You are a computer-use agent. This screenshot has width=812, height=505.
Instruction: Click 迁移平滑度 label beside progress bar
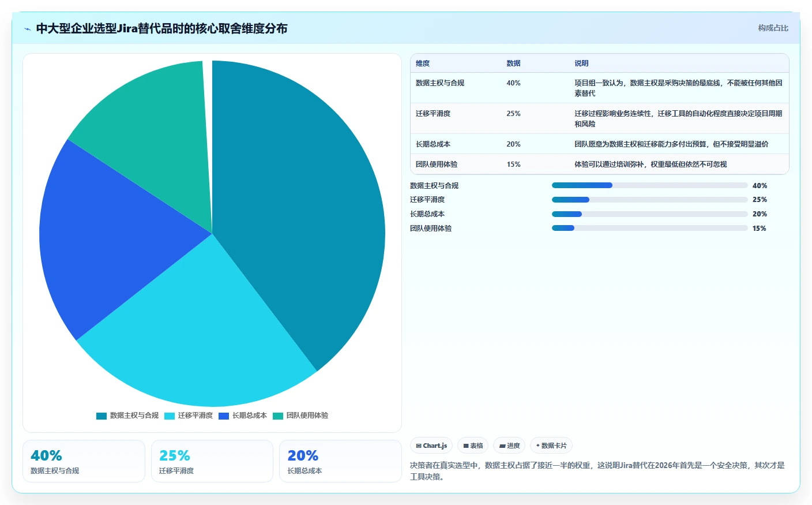[x=427, y=200]
